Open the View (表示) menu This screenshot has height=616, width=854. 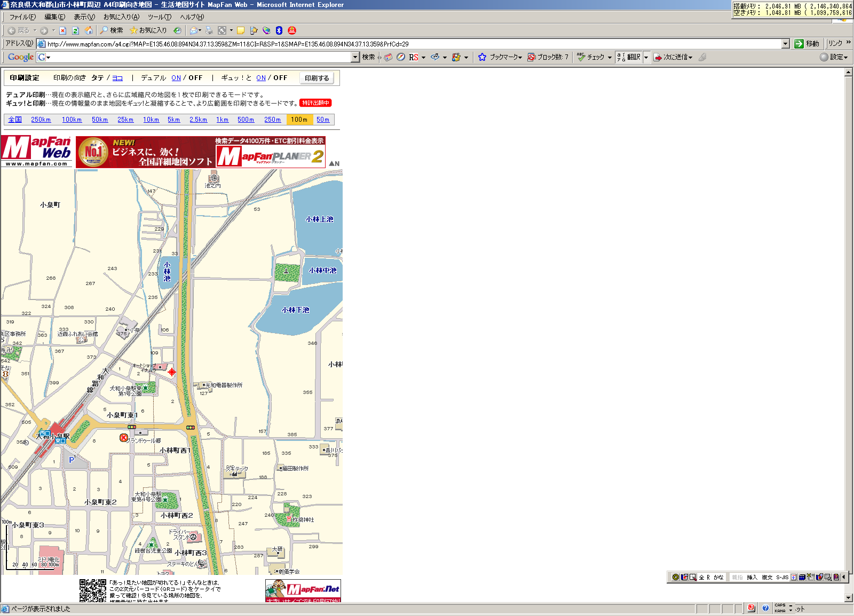(84, 17)
